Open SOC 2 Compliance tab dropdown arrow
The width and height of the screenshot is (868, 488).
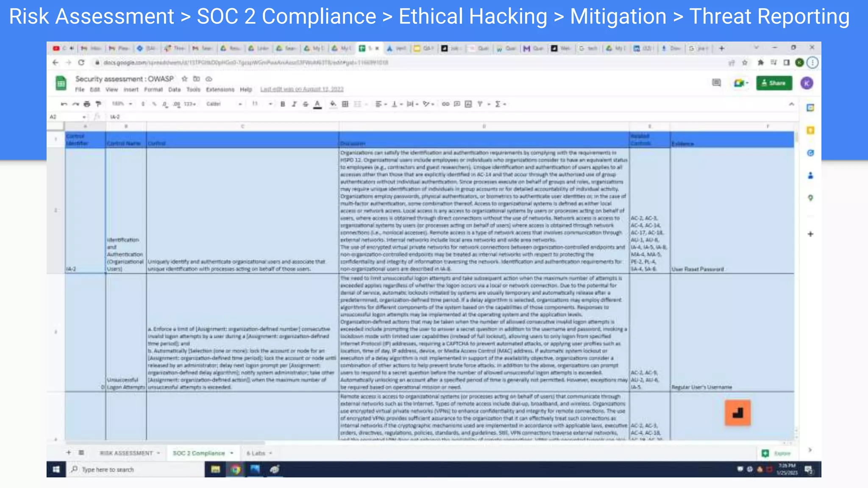(232, 453)
